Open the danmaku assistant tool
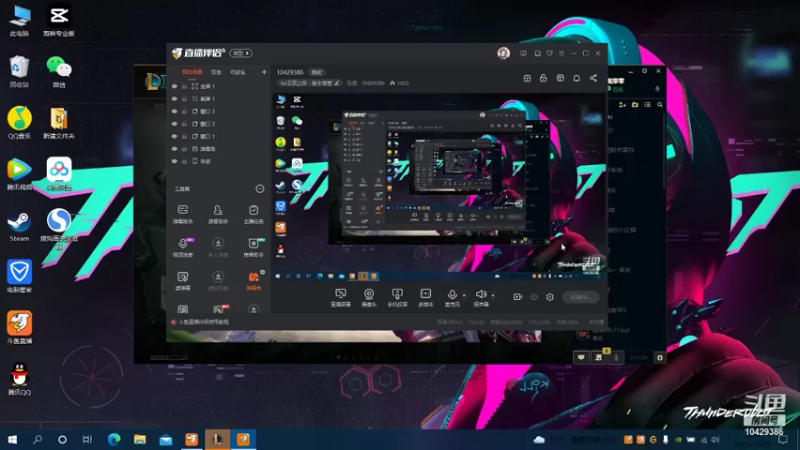This screenshot has width=800, height=450. (183, 214)
